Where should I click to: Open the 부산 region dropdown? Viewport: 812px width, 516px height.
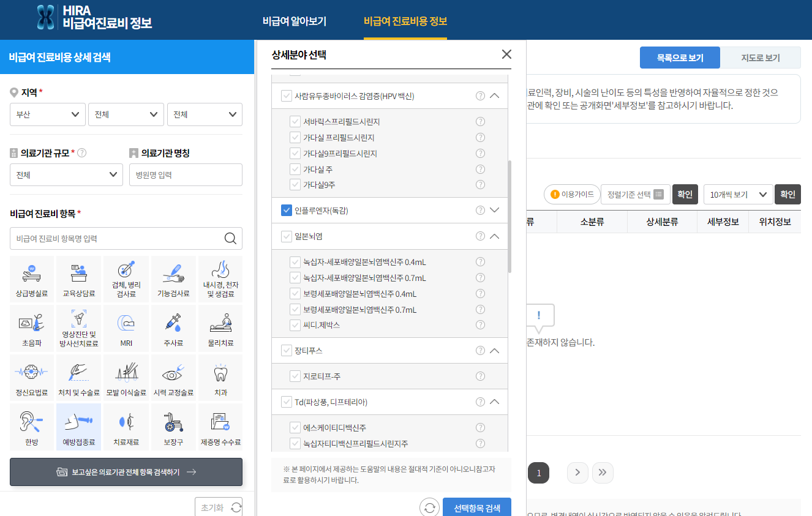pyautogui.click(x=47, y=114)
